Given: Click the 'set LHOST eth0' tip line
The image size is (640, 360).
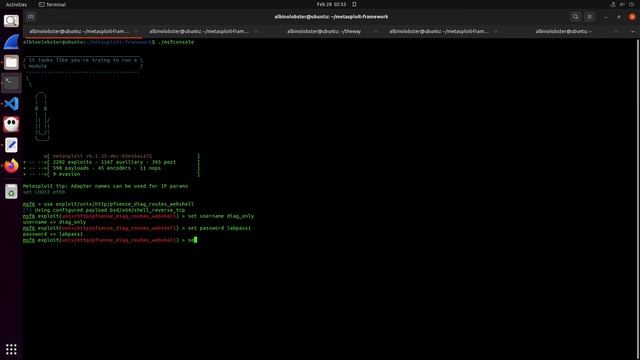Looking at the screenshot, I should click(x=44, y=192).
